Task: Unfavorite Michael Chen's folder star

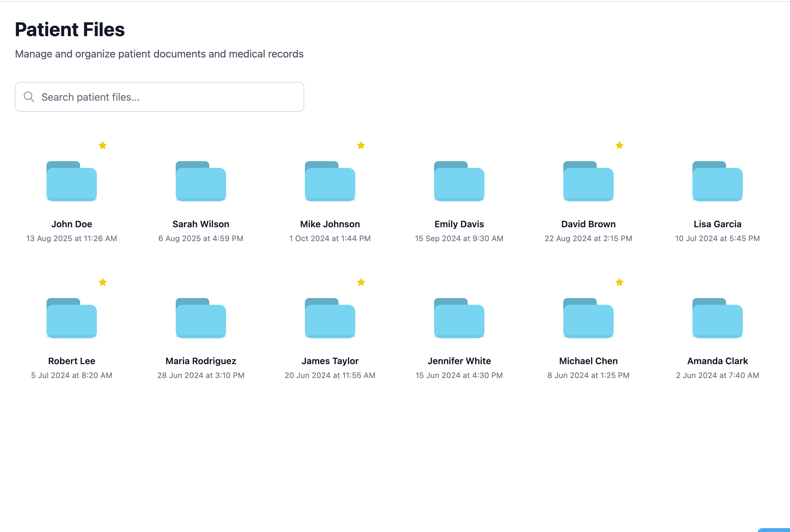Action: coord(619,282)
